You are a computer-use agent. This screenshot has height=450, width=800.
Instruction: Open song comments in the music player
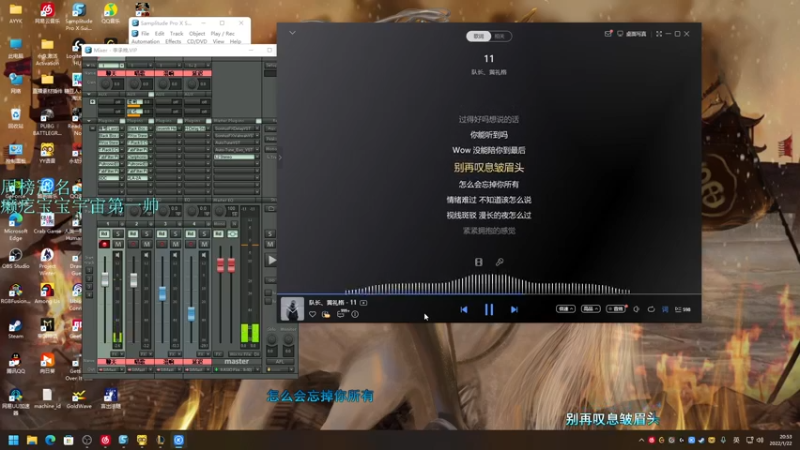coord(341,314)
